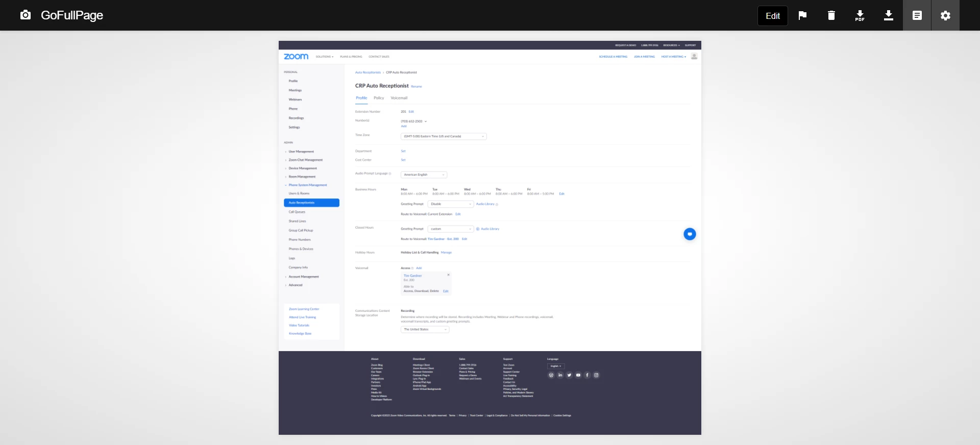Expand the (703) 652-2503 number dropdown
This screenshot has height=445, width=980.
point(425,121)
